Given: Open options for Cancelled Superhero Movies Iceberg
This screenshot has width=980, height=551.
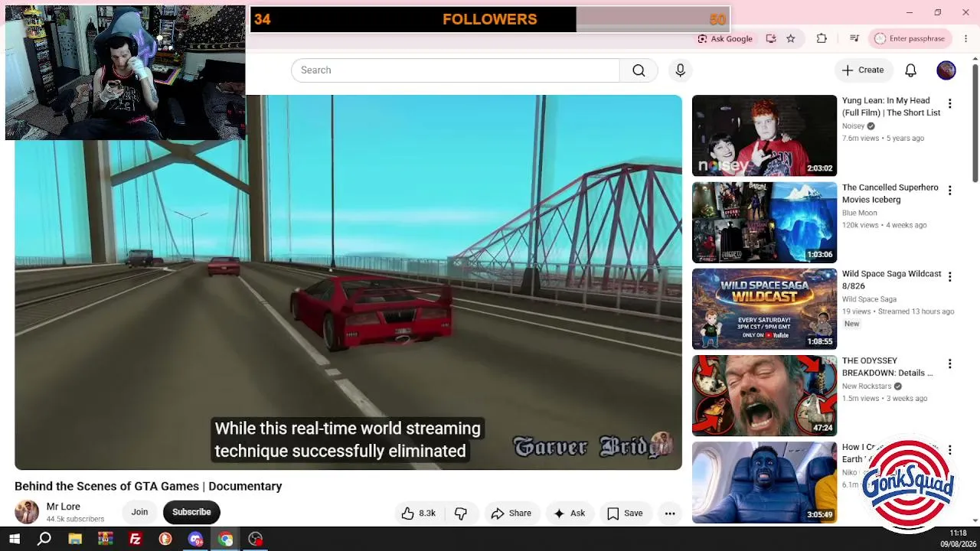Looking at the screenshot, I should pyautogui.click(x=949, y=191).
